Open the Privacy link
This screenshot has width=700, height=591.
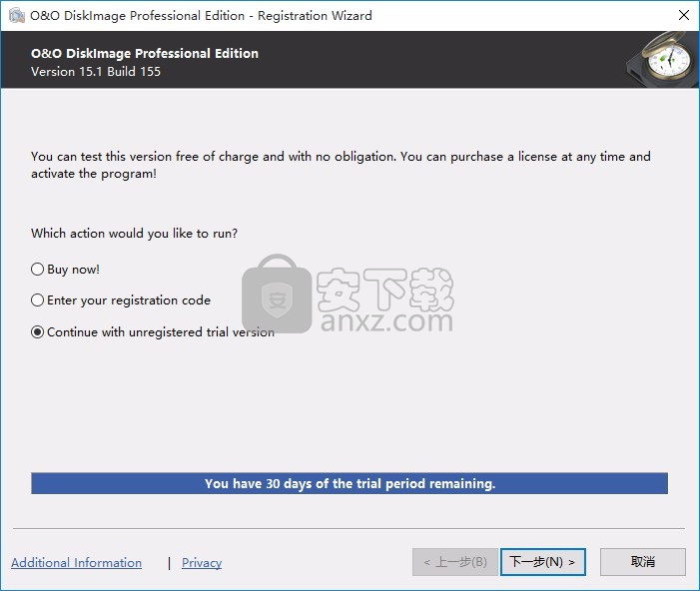point(202,562)
